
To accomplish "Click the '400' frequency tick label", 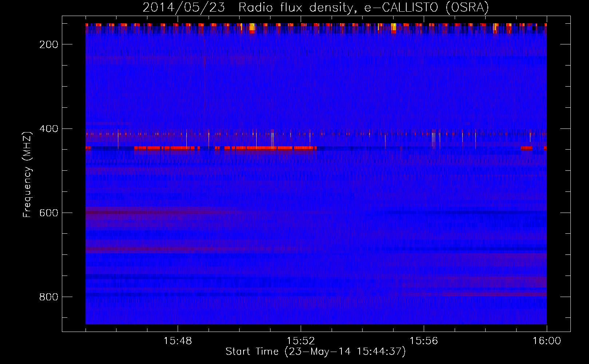I will pyautogui.click(x=49, y=129).
